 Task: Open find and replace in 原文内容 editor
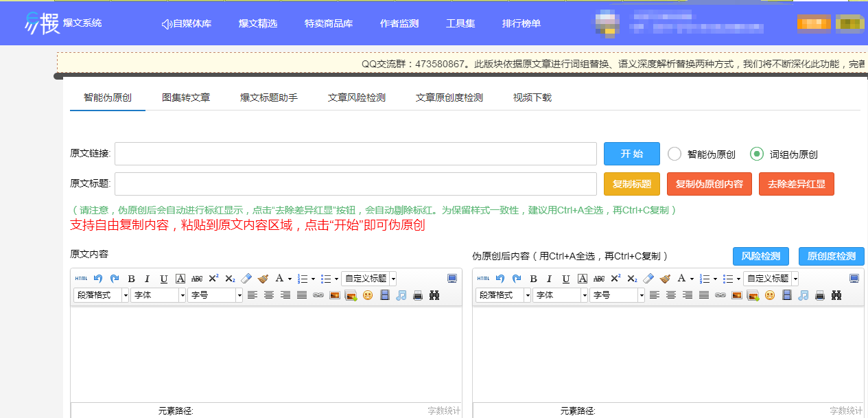[434, 295]
